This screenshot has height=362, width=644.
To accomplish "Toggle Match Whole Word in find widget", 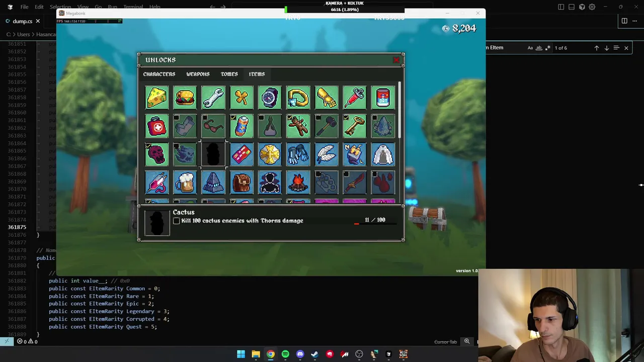I will (x=539, y=48).
